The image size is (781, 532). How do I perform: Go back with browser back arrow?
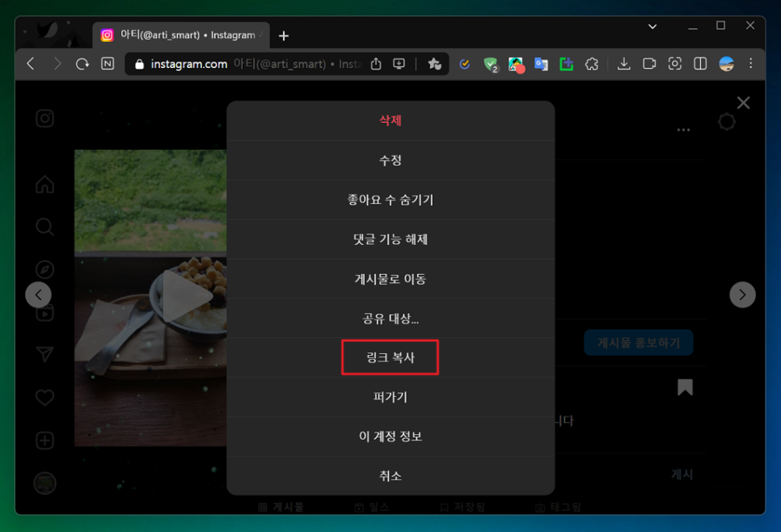coord(31,64)
